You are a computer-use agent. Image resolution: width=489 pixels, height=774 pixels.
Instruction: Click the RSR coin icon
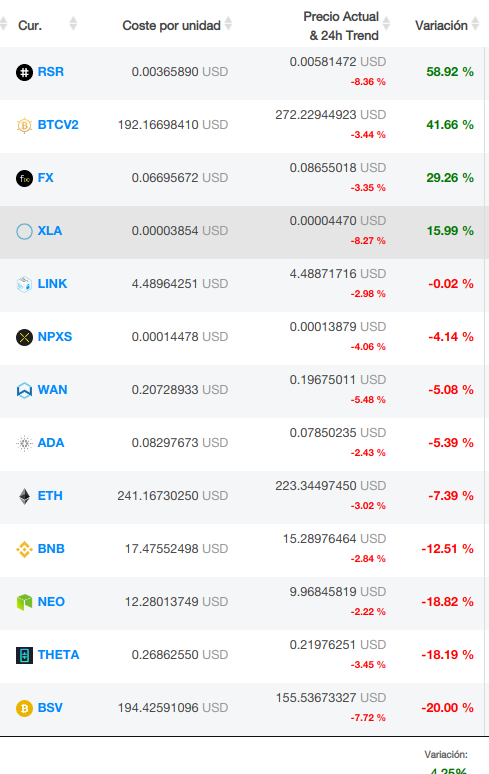[x=24, y=72]
